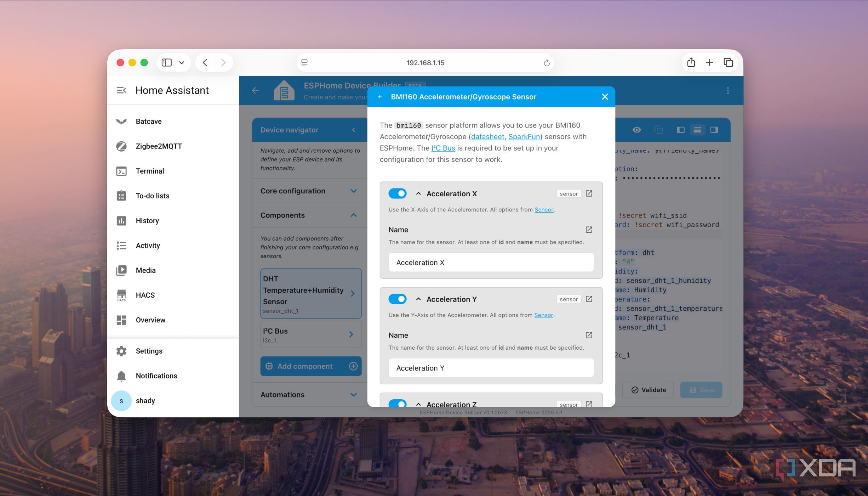Disable the Acceleration X toggle

coord(397,193)
